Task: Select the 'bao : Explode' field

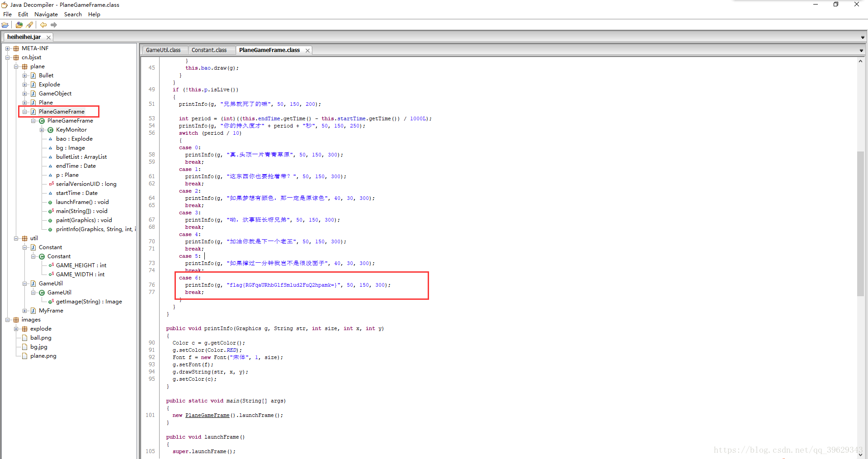Action: [x=74, y=139]
